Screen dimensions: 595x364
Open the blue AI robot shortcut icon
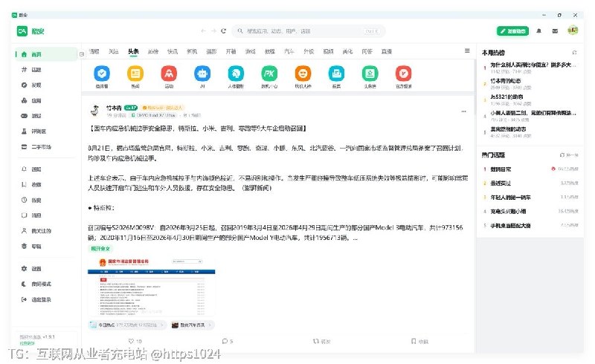202,74
